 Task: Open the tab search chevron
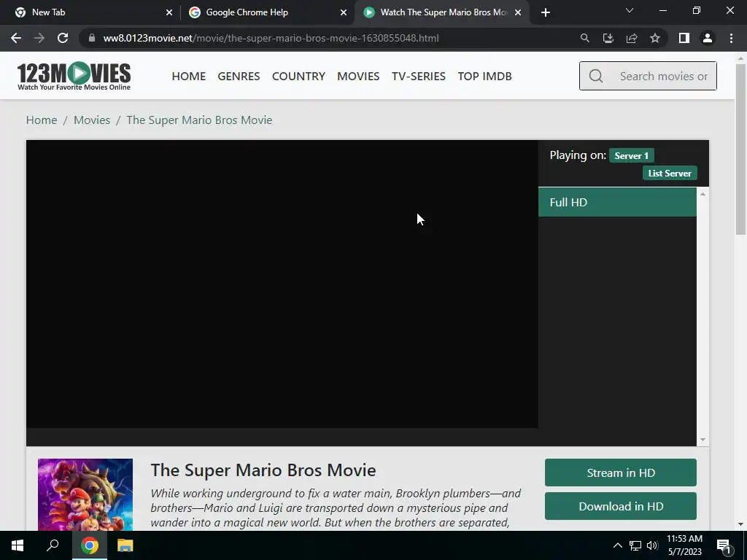[630, 10]
